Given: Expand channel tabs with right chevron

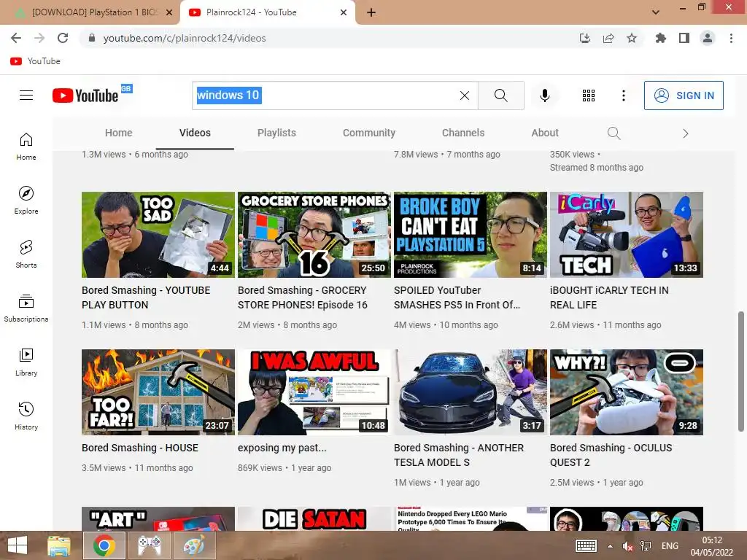Looking at the screenshot, I should click(x=686, y=133).
